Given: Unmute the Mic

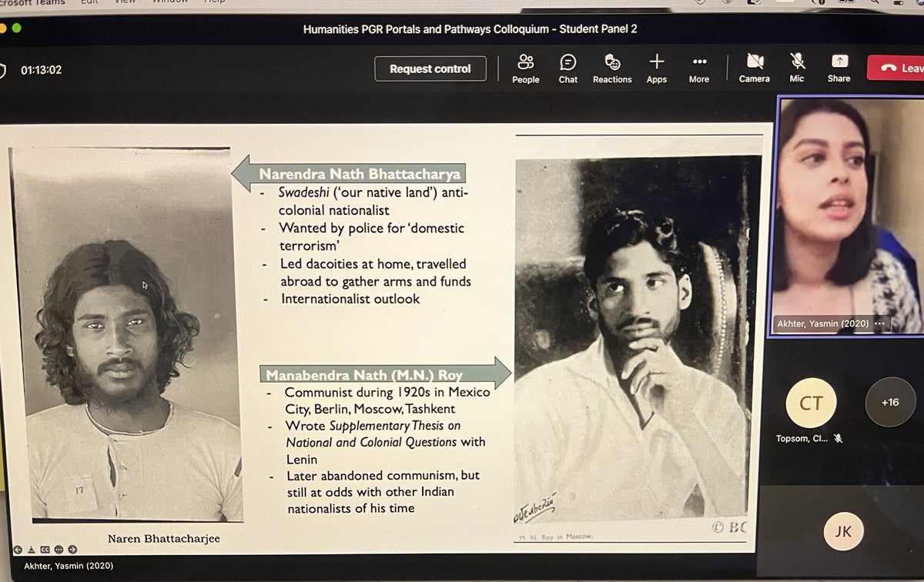Looking at the screenshot, I should 797,68.
